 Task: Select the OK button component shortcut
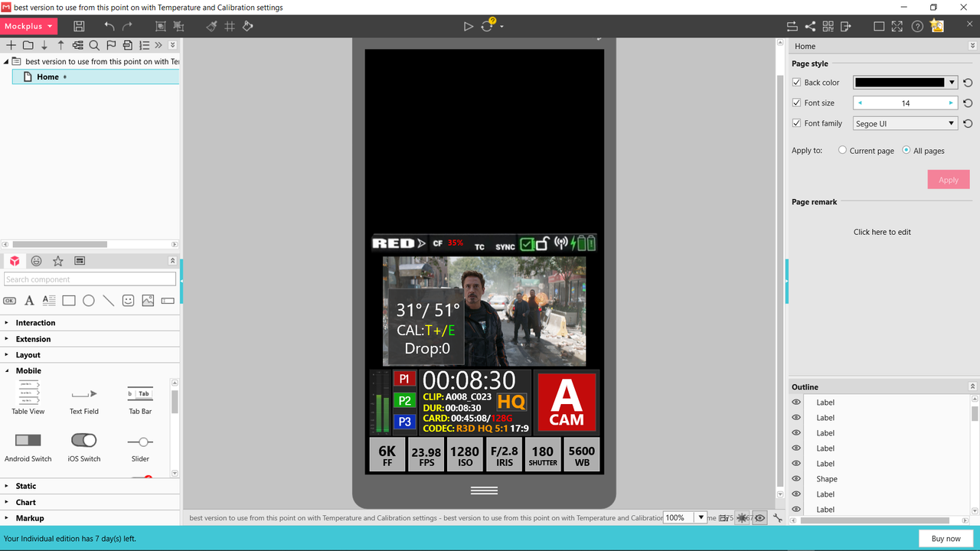click(10, 301)
